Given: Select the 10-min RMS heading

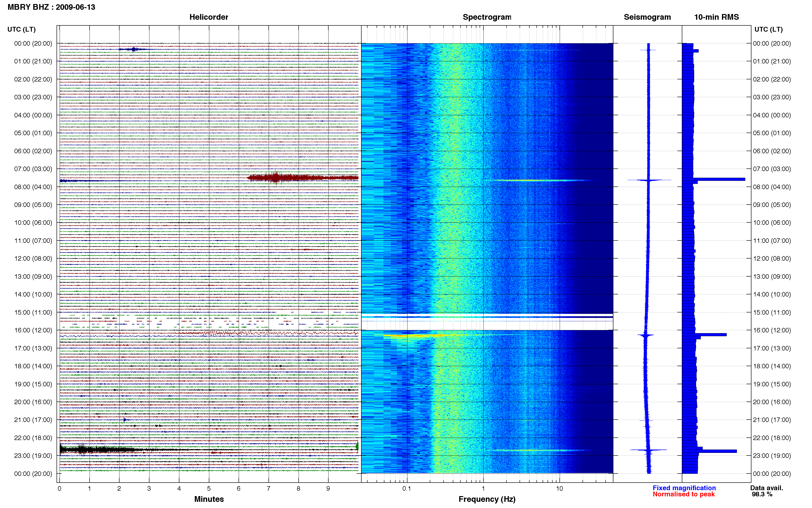Looking at the screenshot, I should point(716,17).
